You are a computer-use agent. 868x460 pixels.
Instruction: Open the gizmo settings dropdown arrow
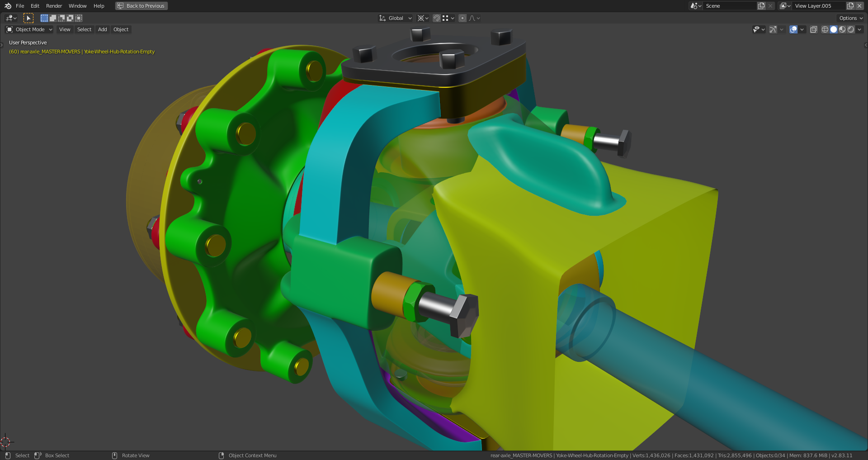782,29
